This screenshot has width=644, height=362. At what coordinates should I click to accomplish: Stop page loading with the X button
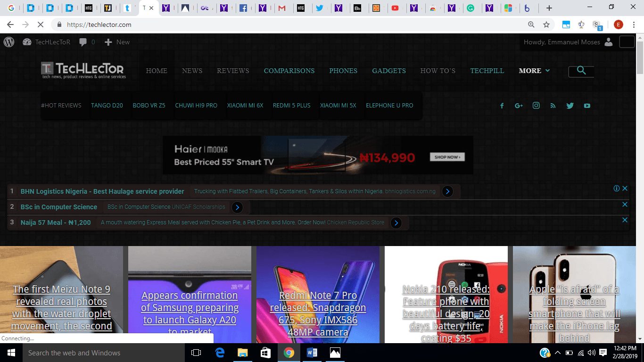[41, 25]
